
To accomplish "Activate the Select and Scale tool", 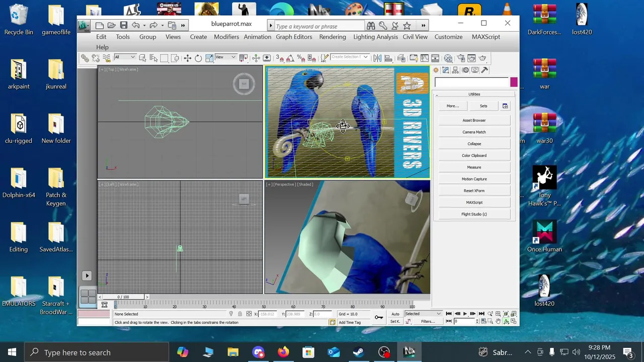I will point(209,58).
